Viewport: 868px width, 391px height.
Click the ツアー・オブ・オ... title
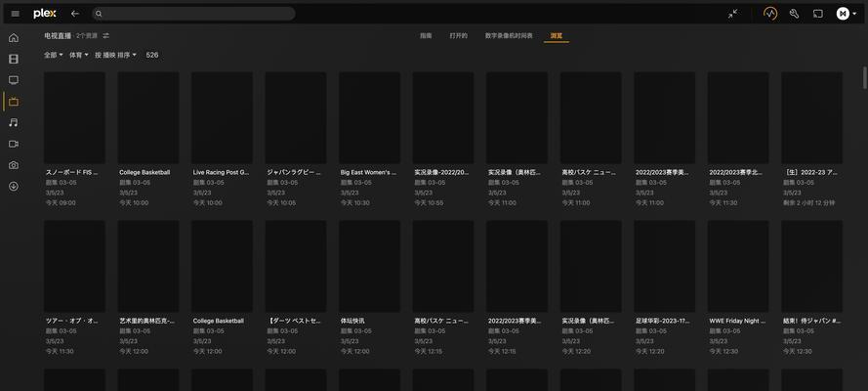pyautogui.click(x=73, y=321)
